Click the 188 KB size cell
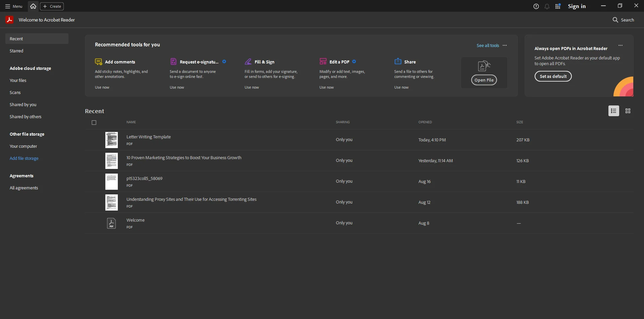 coord(522,202)
